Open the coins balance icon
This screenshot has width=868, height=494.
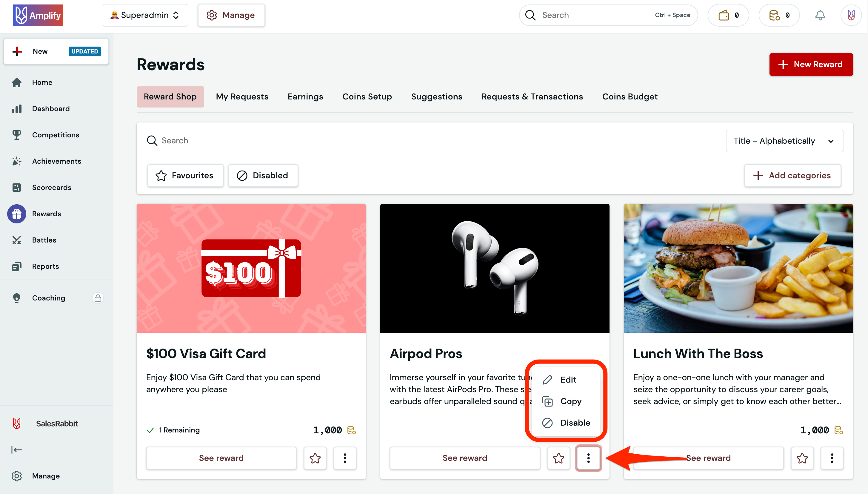point(778,15)
